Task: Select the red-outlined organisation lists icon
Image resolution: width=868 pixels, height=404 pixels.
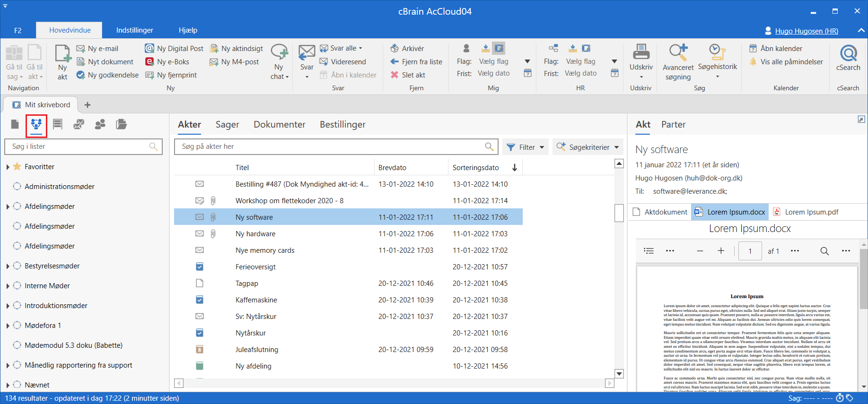Action: (x=36, y=125)
